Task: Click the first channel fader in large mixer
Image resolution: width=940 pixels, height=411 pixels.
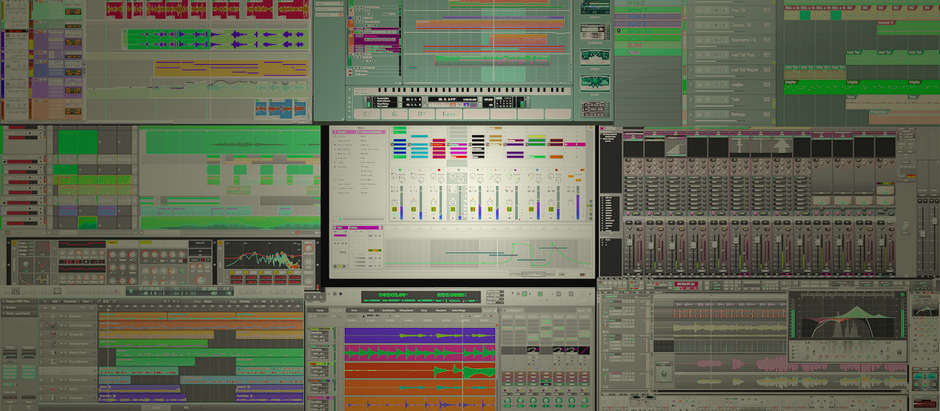Action: point(629,241)
